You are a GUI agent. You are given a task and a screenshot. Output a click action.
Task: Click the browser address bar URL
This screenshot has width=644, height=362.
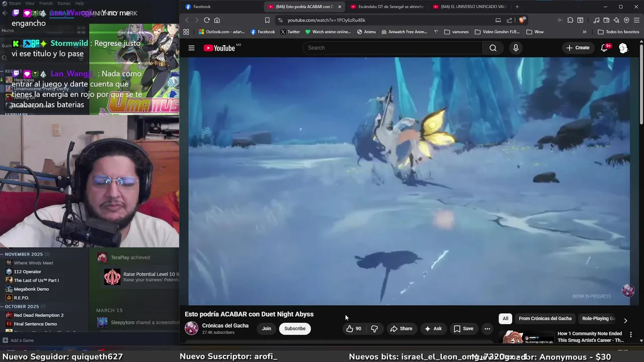point(327,20)
